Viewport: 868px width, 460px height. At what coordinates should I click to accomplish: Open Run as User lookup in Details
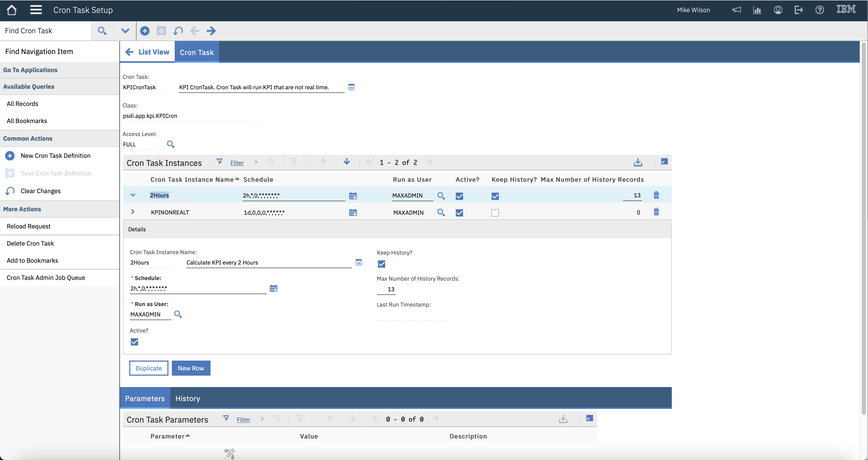click(178, 314)
